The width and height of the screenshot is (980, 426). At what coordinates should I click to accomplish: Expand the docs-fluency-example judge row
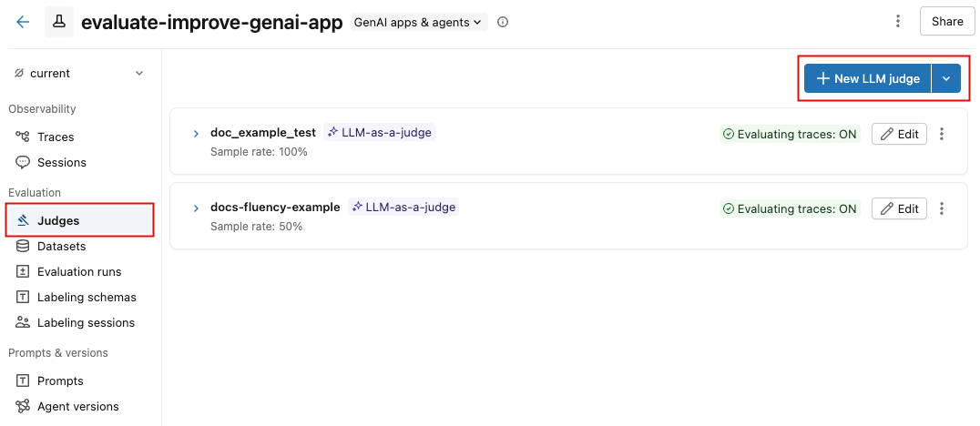pos(196,208)
